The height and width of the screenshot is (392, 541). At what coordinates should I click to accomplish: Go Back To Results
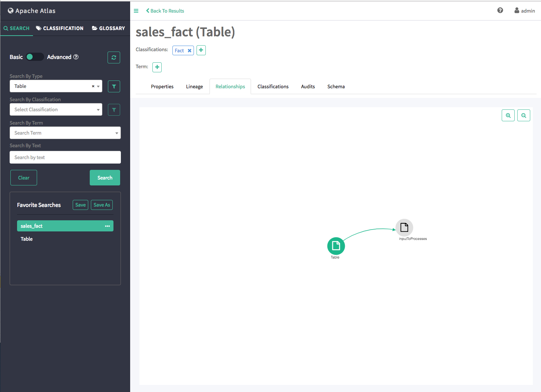165,11
